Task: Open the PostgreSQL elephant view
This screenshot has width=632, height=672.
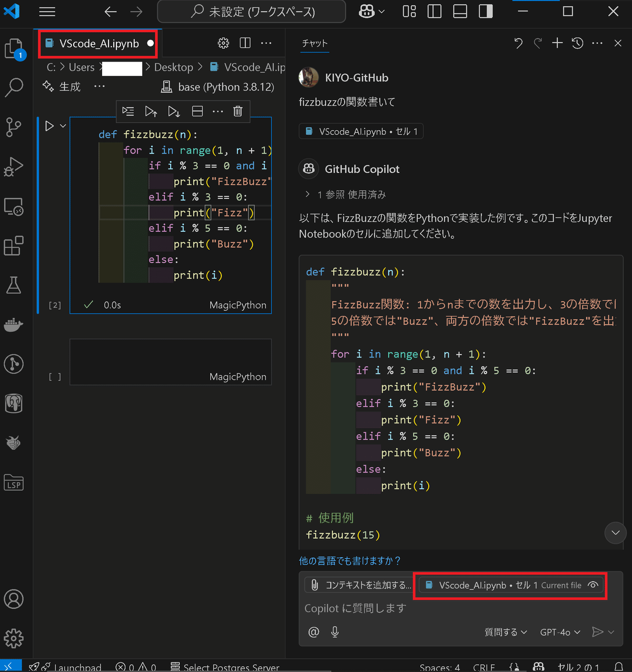Action: pyautogui.click(x=14, y=403)
